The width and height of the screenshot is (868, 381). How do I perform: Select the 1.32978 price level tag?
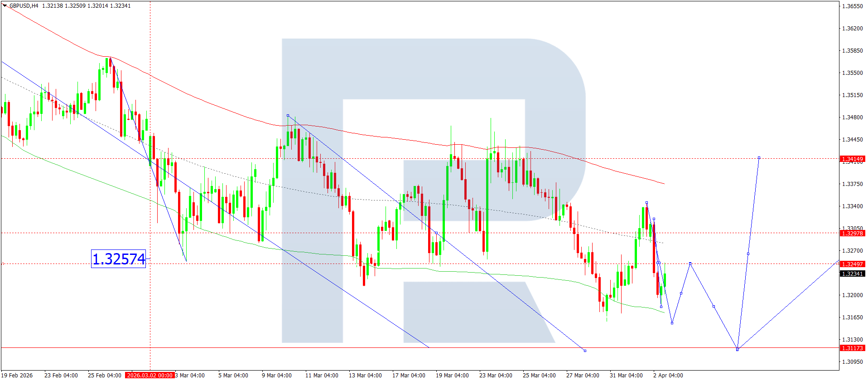pyautogui.click(x=852, y=234)
